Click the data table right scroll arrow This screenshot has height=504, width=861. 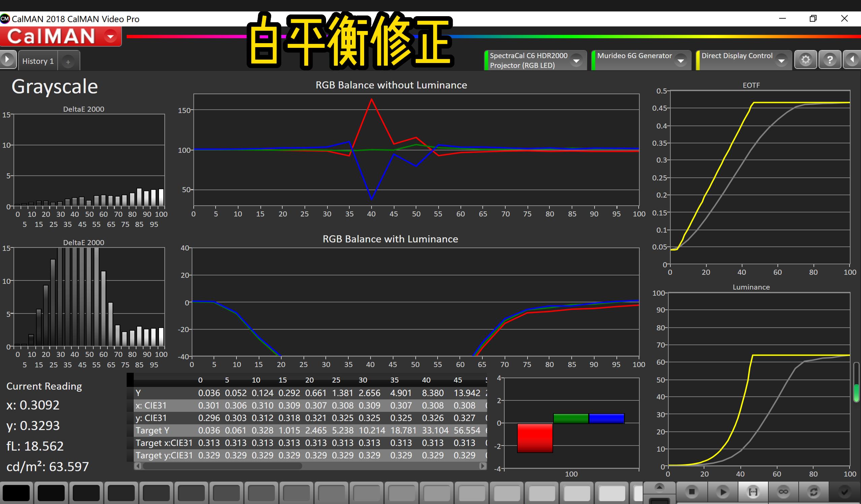tap(482, 466)
